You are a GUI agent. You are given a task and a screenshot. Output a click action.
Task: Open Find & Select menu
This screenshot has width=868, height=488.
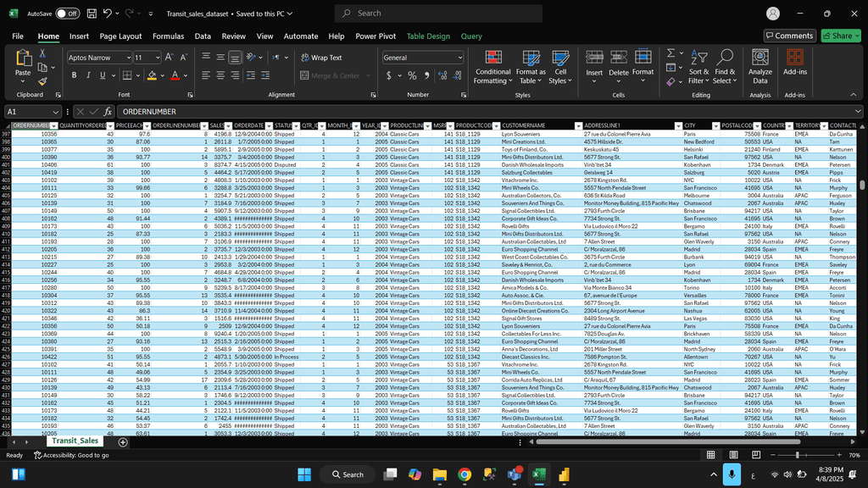[x=725, y=67]
